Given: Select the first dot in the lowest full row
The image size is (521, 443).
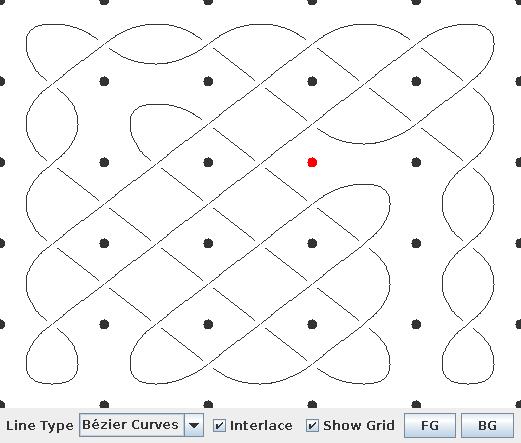Looking at the screenshot, I should (104, 324).
